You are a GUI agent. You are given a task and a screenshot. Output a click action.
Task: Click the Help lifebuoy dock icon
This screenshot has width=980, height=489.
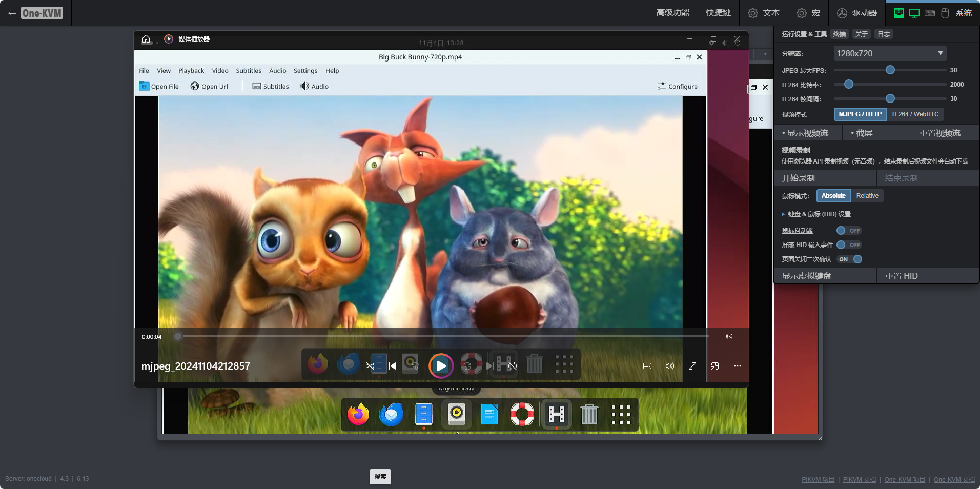[x=522, y=414]
